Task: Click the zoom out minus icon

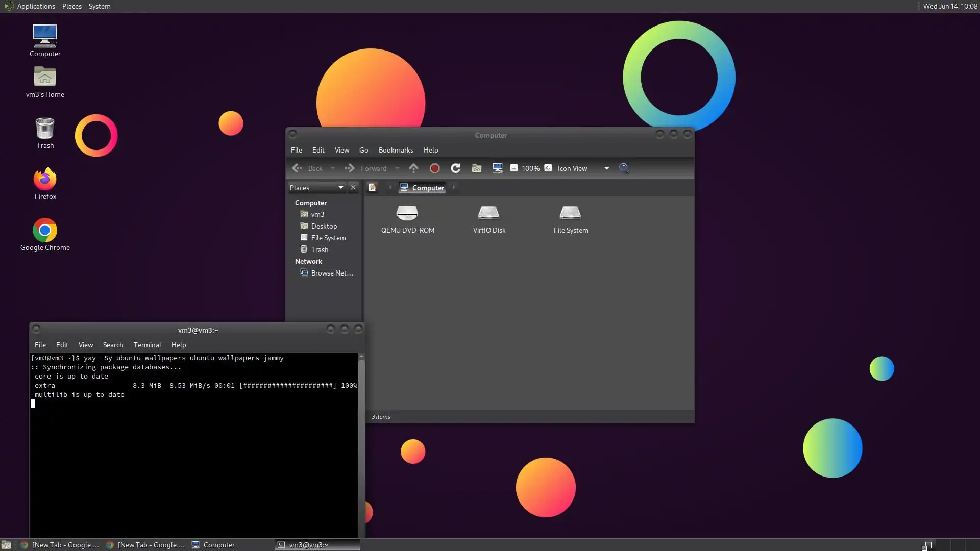Action: click(514, 168)
